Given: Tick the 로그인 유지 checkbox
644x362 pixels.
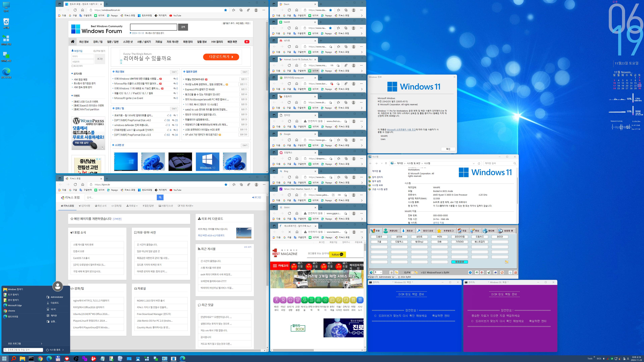Looking at the screenshot, I should click(x=72, y=66).
